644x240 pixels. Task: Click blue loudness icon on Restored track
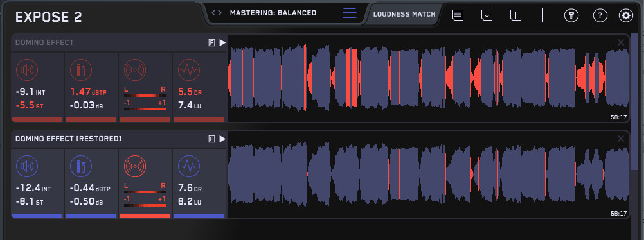(x=27, y=167)
